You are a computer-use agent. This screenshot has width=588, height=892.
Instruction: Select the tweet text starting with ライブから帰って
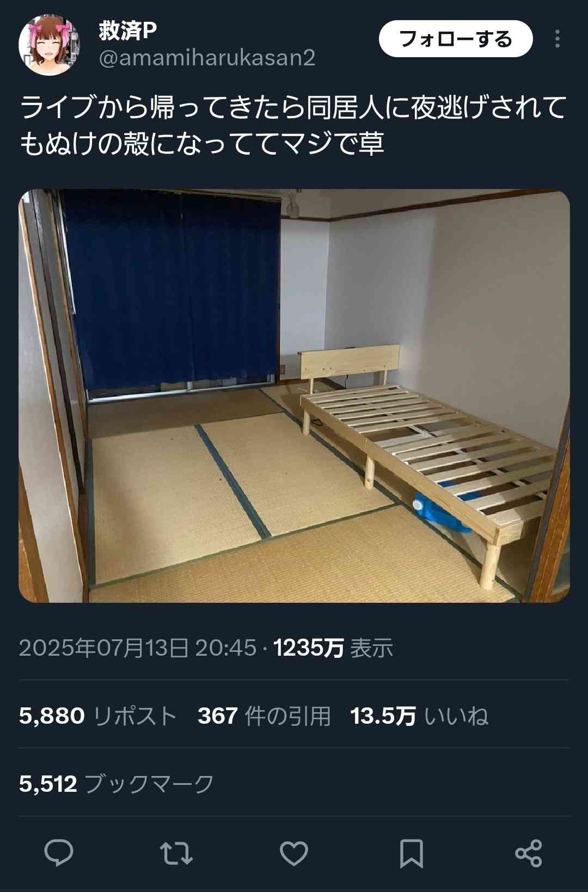[x=293, y=125]
